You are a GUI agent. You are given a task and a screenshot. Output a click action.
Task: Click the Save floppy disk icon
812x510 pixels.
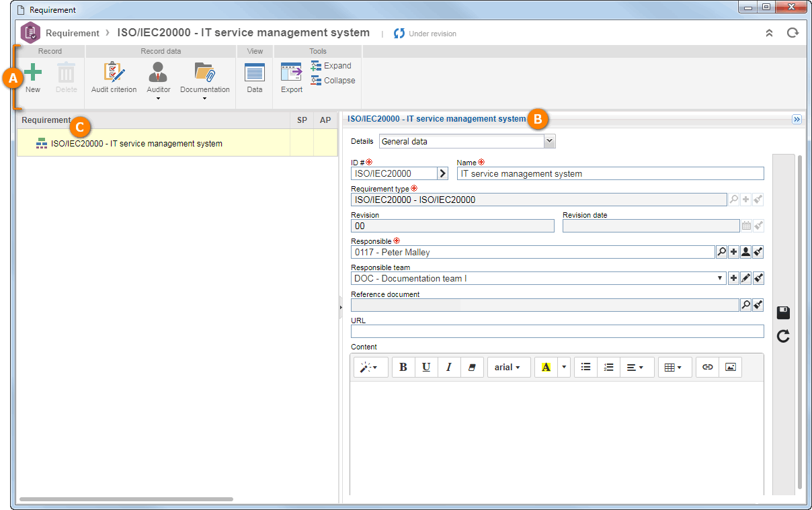(783, 313)
